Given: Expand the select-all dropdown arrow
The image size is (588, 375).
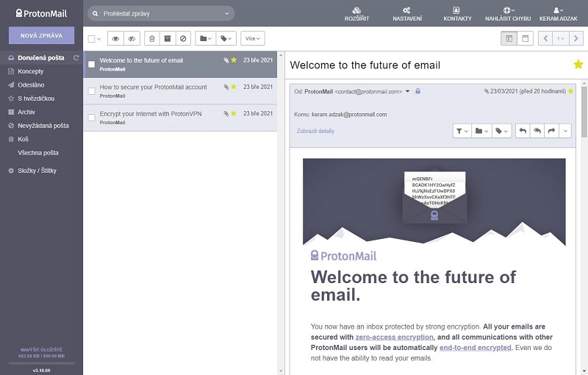Looking at the screenshot, I should (99, 39).
